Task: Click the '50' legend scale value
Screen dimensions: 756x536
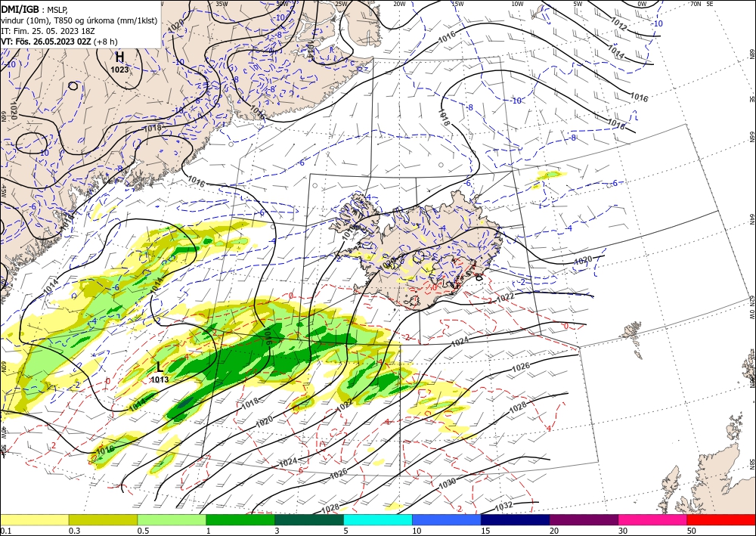Action: click(x=692, y=531)
